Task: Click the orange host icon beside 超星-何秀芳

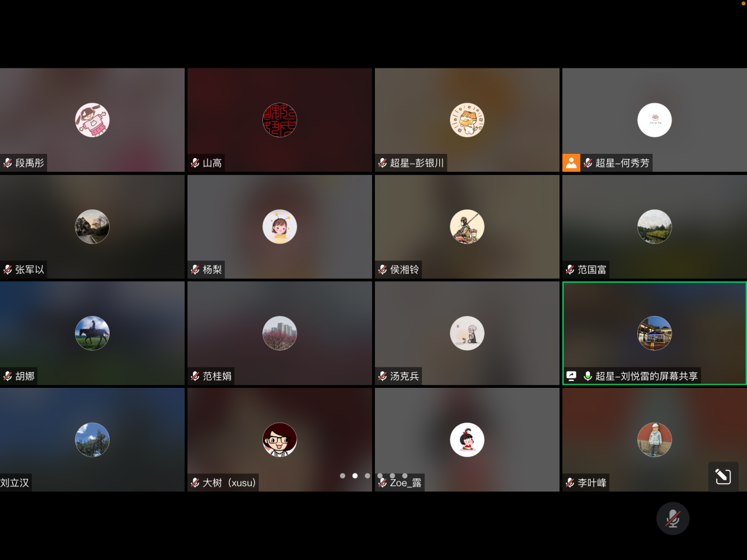Action: pyautogui.click(x=571, y=163)
